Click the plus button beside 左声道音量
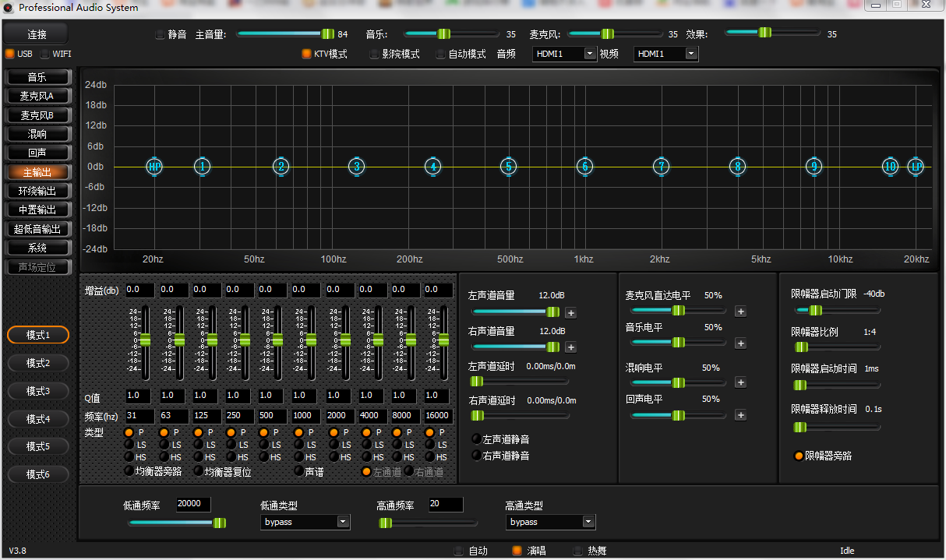The image size is (946, 560). [x=570, y=313]
